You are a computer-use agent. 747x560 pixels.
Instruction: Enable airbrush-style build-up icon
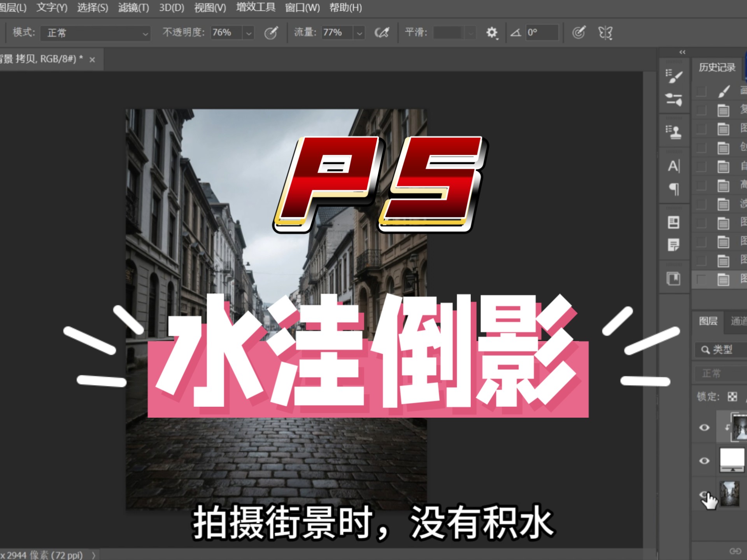[382, 33]
